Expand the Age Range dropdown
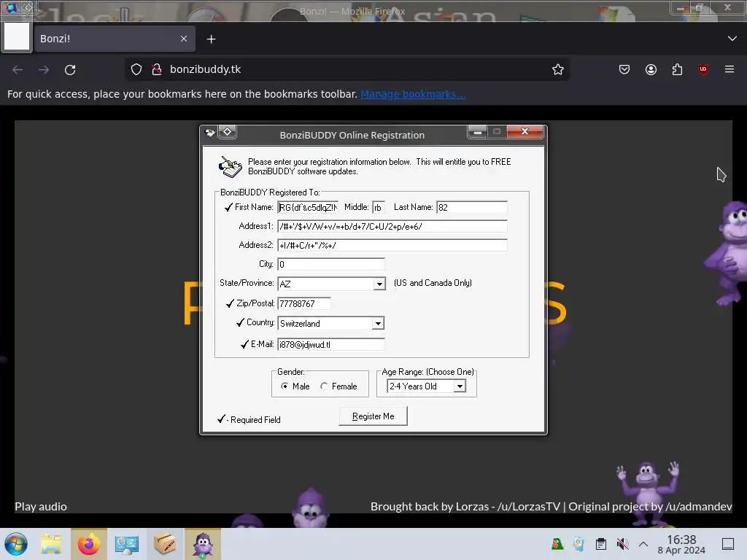This screenshot has width=747, height=560. (x=460, y=386)
